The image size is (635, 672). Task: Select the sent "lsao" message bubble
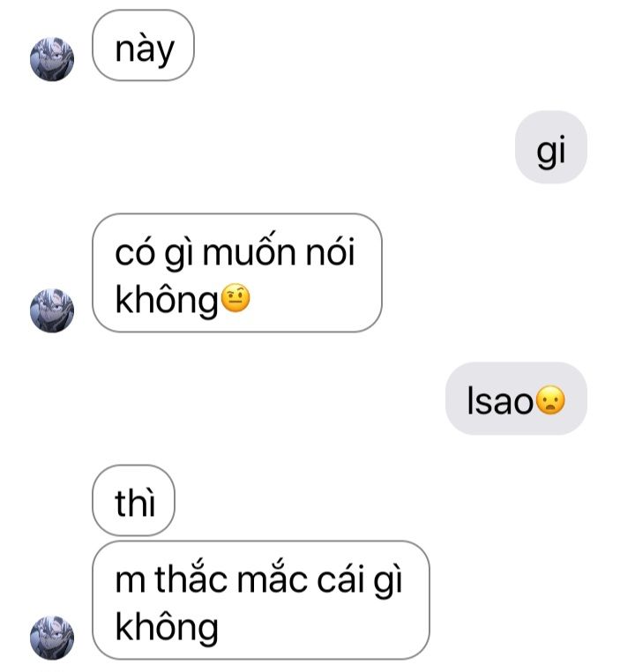(x=516, y=399)
